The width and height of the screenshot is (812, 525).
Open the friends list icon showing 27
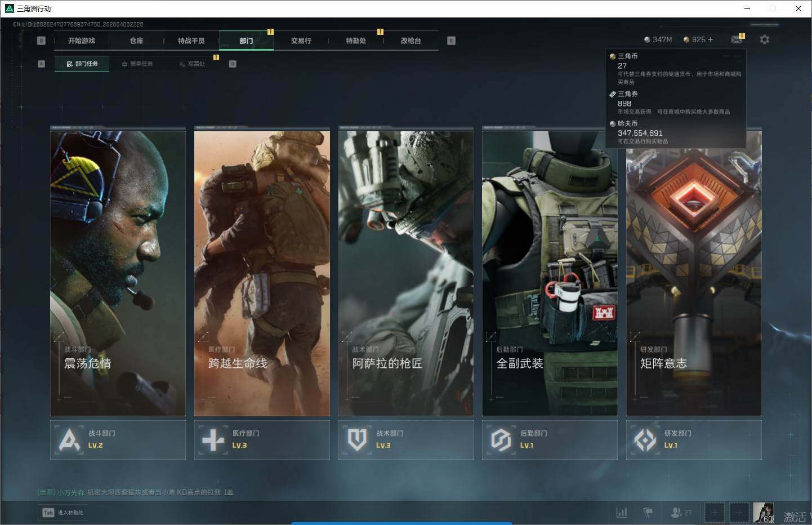681,513
